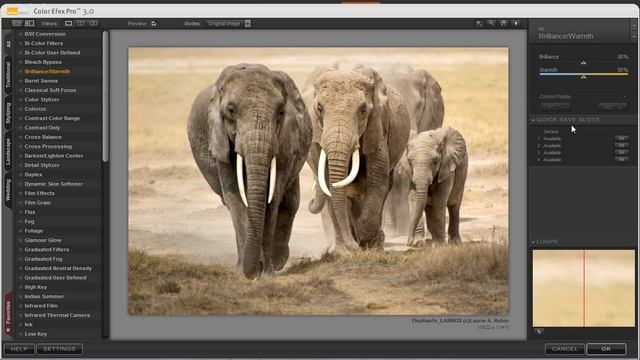Screen dimensions: 640x360
Task: Toggle the Preview checkbox
Action: 153,24
